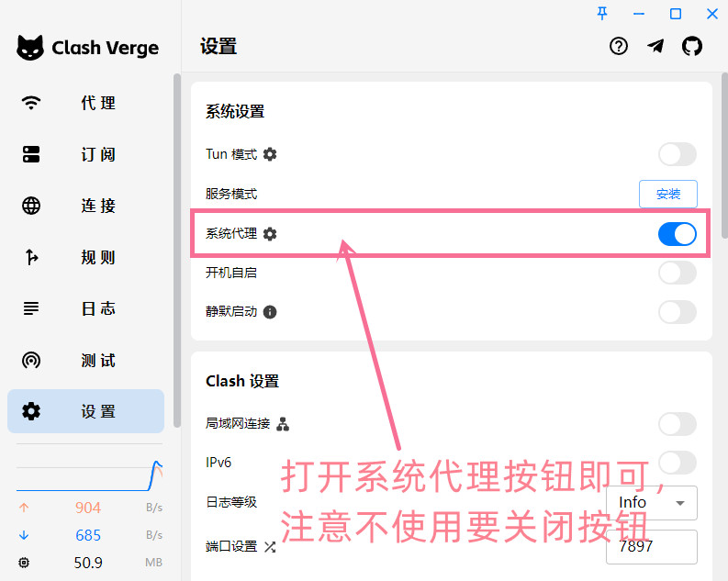This screenshot has height=581, width=728.
Task: Pin the window using the pin icon
Action: point(602,13)
